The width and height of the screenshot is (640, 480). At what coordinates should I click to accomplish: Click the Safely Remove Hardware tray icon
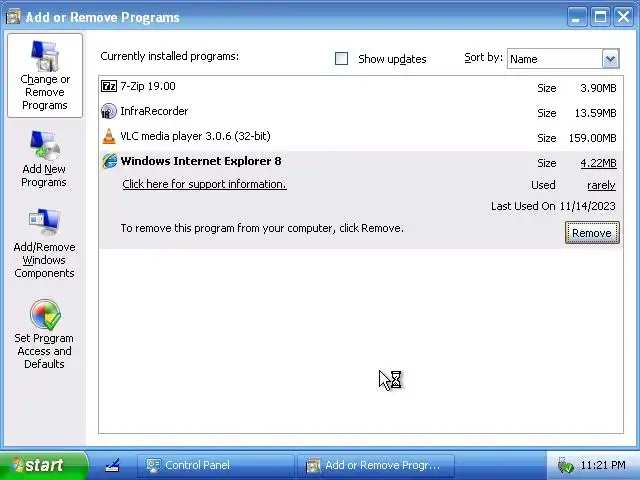pos(565,465)
